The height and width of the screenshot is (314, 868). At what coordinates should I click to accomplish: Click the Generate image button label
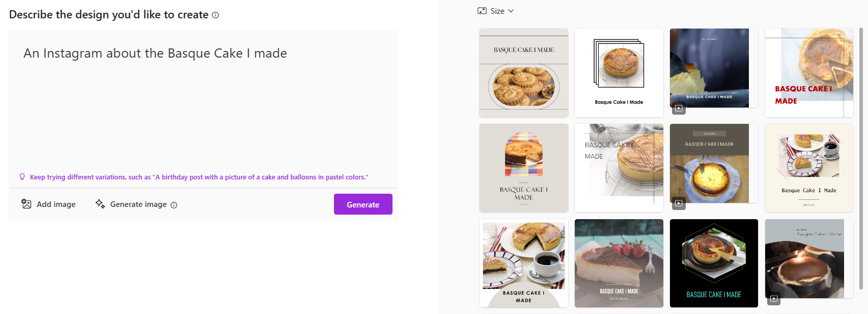pyautogui.click(x=138, y=204)
